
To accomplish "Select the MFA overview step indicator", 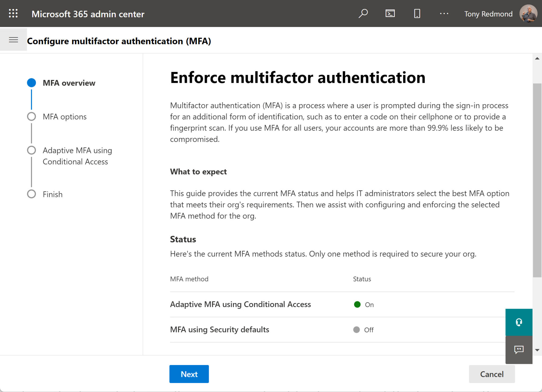I will [x=31, y=83].
